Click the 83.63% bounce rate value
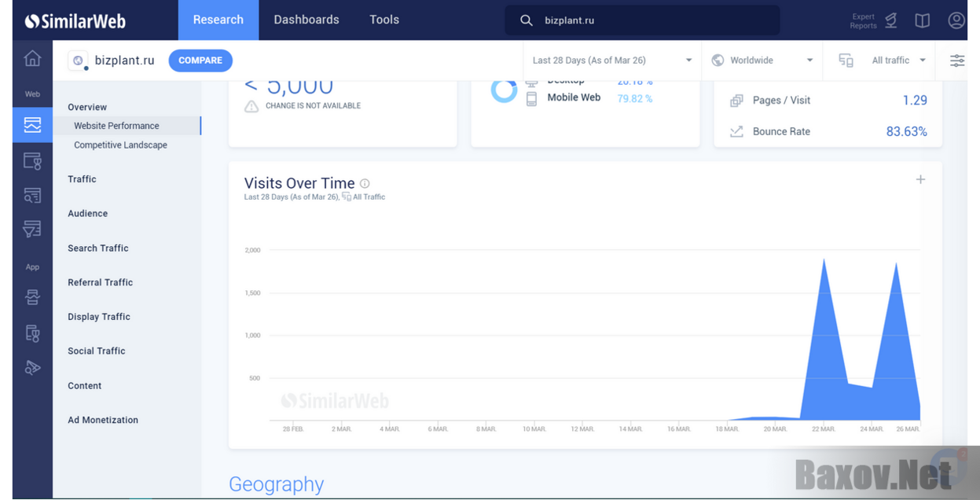Image resolution: width=980 pixels, height=500 pixels. pos(906,131)
